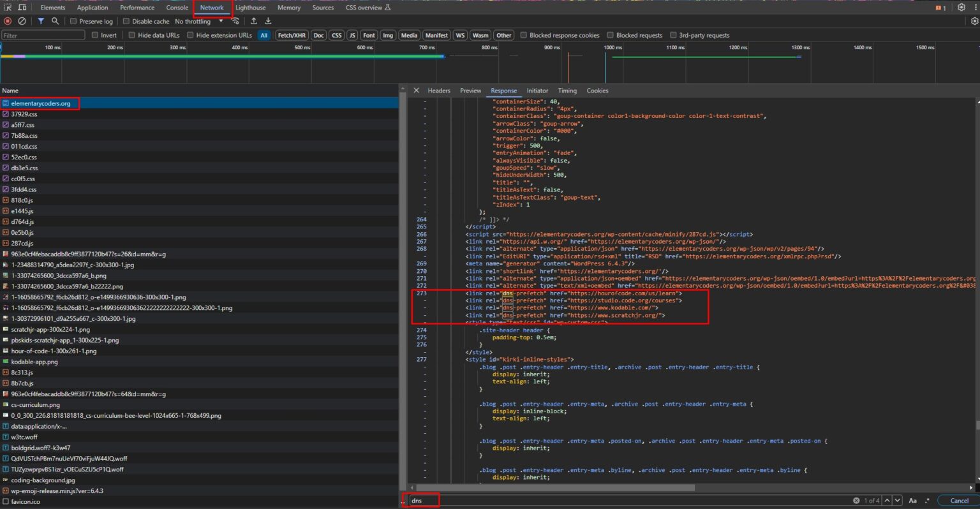Open the network request filter funnel
Screen dimensions: 980x509
point(40,21)
